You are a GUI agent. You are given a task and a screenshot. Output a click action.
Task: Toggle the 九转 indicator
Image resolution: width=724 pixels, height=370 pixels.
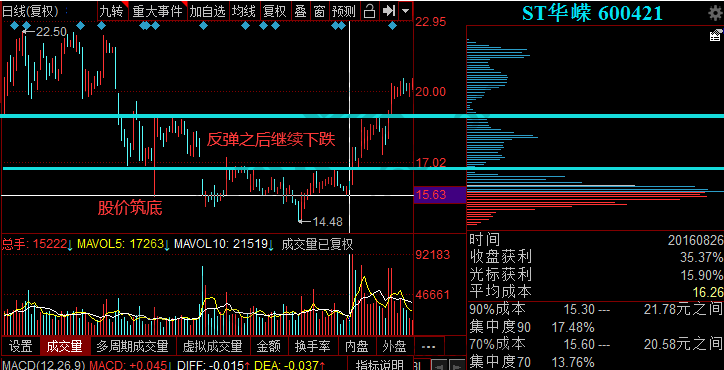112,11
